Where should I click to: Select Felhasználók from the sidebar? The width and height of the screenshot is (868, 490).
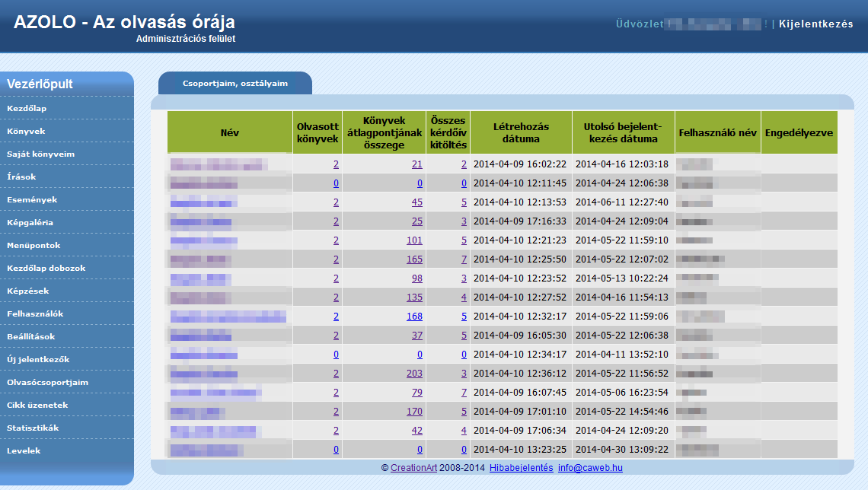(35, 313)
